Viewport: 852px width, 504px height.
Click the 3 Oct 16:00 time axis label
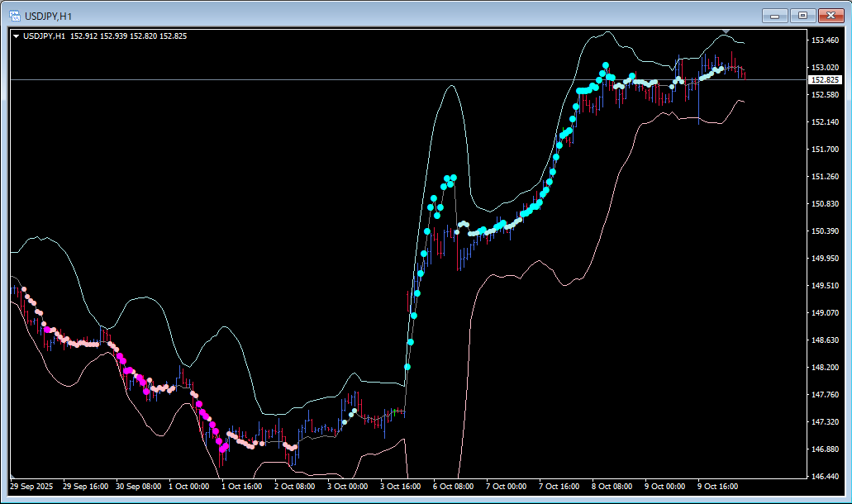click(x=401, y=487)
